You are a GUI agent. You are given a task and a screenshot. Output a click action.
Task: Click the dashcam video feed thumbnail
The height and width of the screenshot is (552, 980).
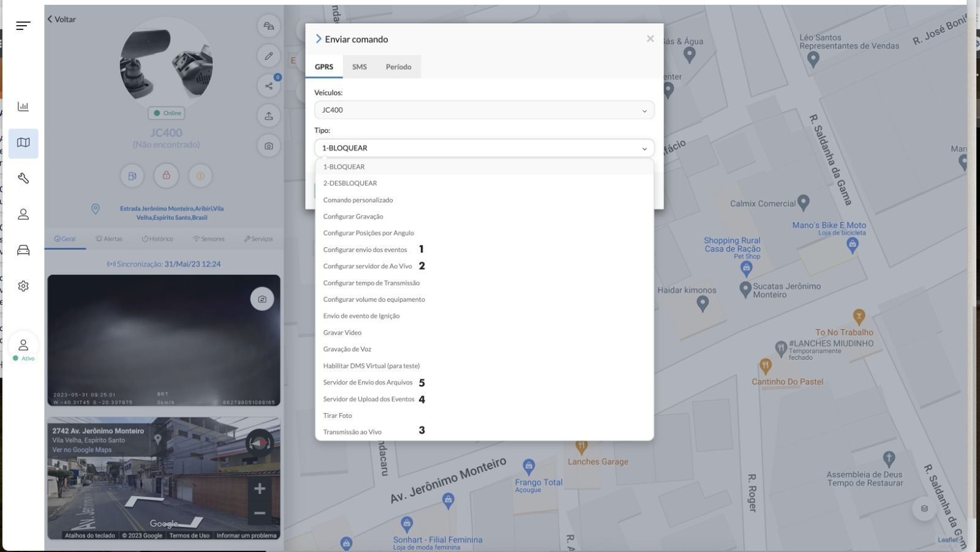click(x=164, y=340)
